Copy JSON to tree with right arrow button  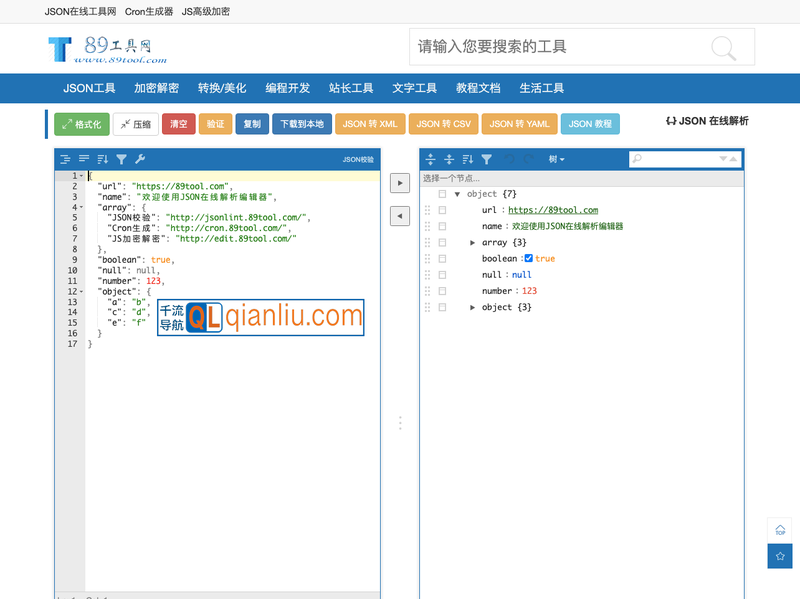click(399, 183)
